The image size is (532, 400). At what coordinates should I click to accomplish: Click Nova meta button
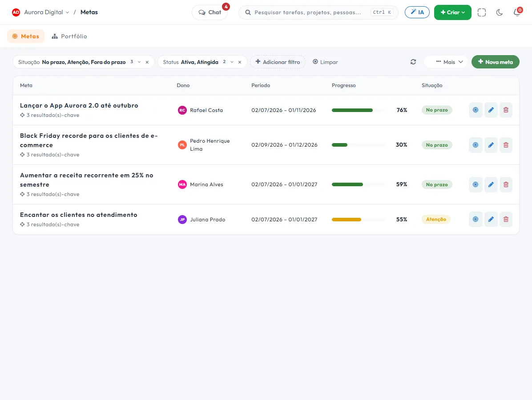pyautogui.click(x=496, y=62)
